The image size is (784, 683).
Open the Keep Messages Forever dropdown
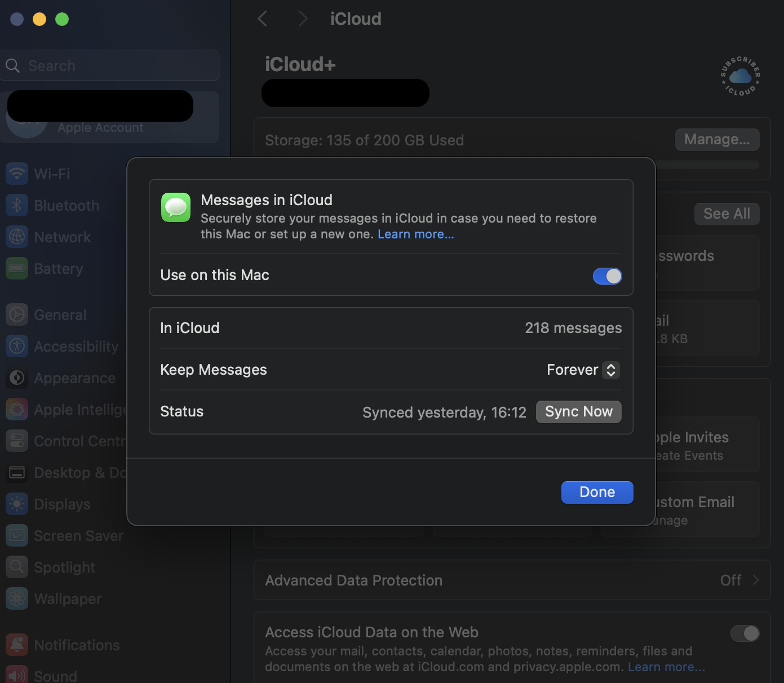(583, 370)
